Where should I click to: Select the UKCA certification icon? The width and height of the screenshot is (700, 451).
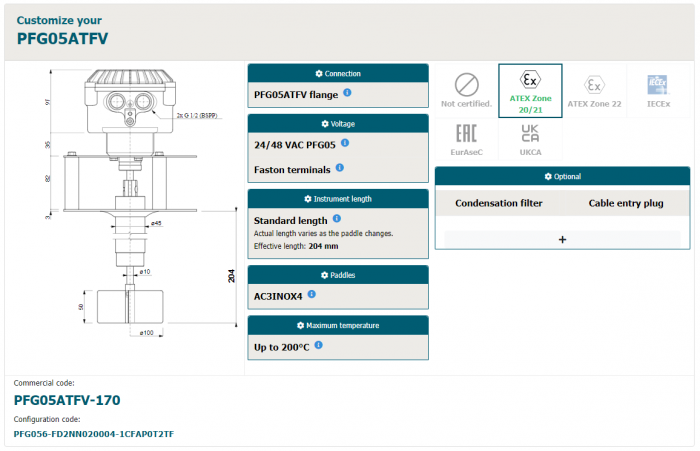coord(530,141)
